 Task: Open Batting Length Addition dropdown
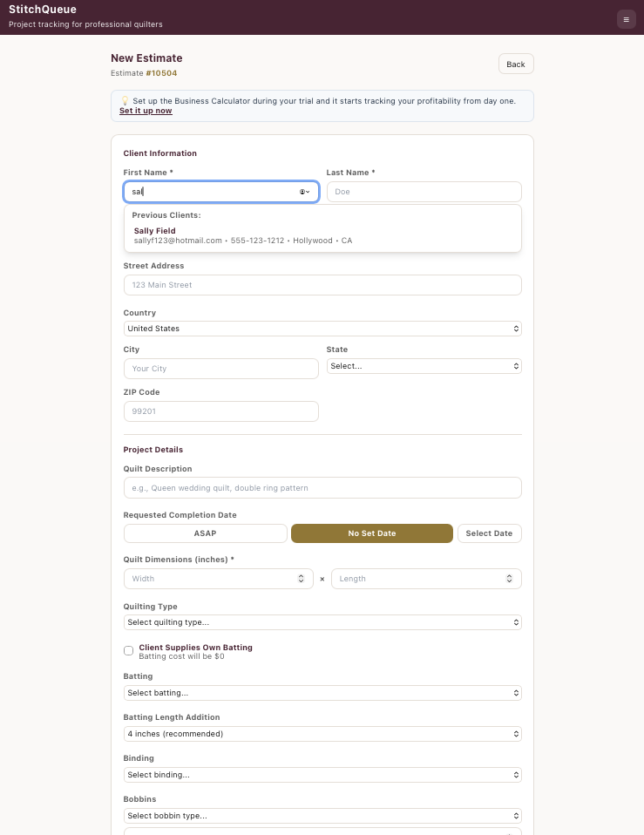[322, 734]
